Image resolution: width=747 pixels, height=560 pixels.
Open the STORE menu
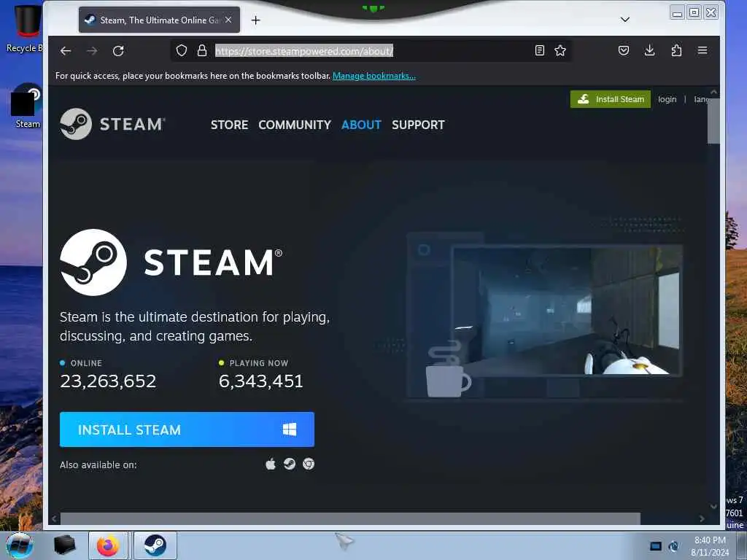tap(229, 125)
